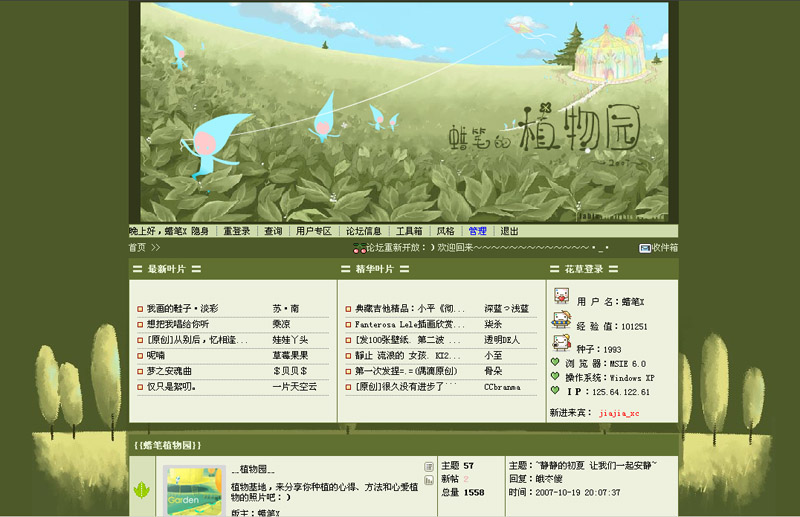Viewport: 800px width, 517px height.
Task: Click author name 娃娃丫头
Action: (x=290, y=340)
